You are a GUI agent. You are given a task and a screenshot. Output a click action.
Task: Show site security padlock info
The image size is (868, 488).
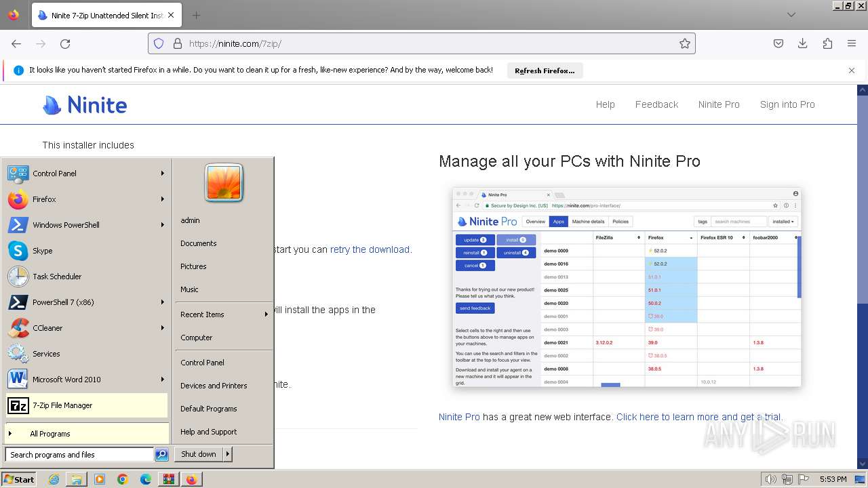tap(178, 43)
